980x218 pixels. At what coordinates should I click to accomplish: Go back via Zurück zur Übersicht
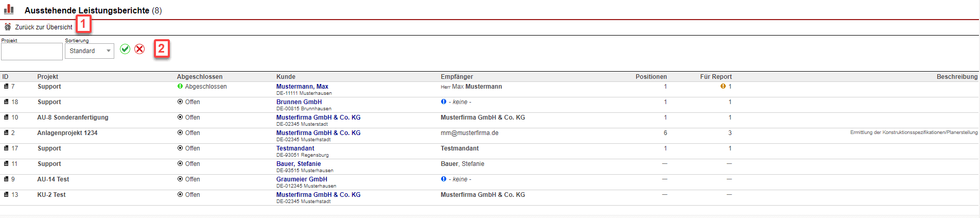pos(43,27)
